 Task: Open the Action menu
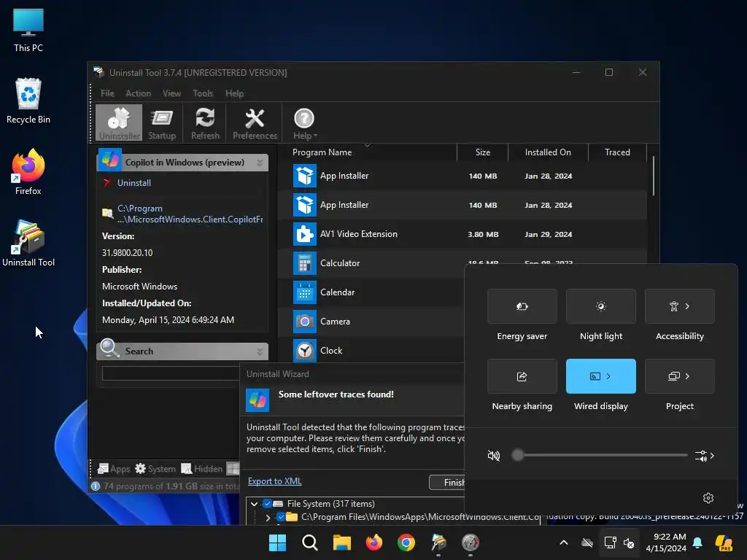click(x=138, y=93)
